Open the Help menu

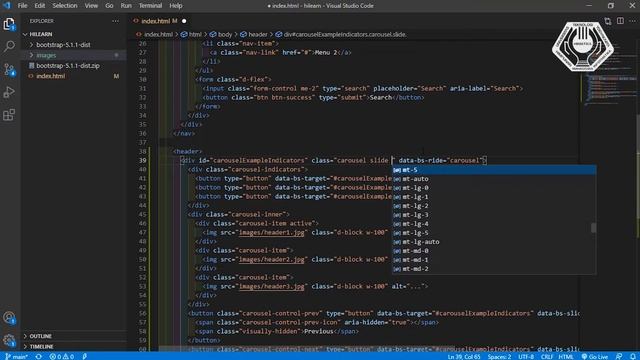pyautogui.click(x=176, y=6)
